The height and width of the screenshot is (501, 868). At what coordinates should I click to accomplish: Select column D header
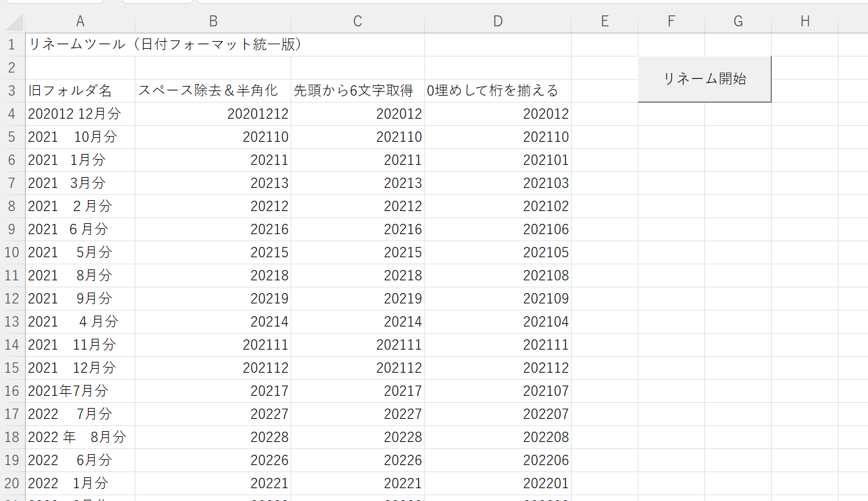click(498, 21)
